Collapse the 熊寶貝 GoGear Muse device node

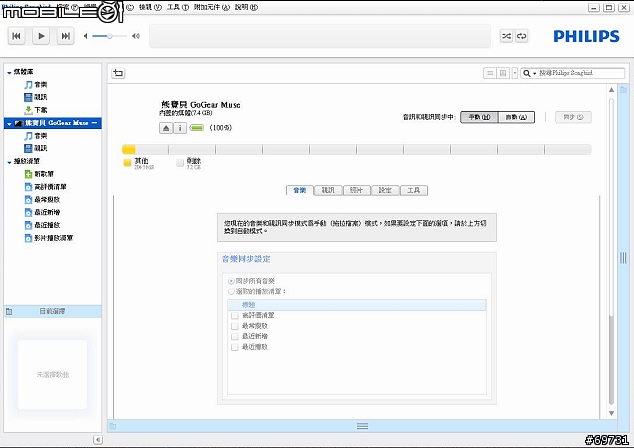tap(9, 123)
